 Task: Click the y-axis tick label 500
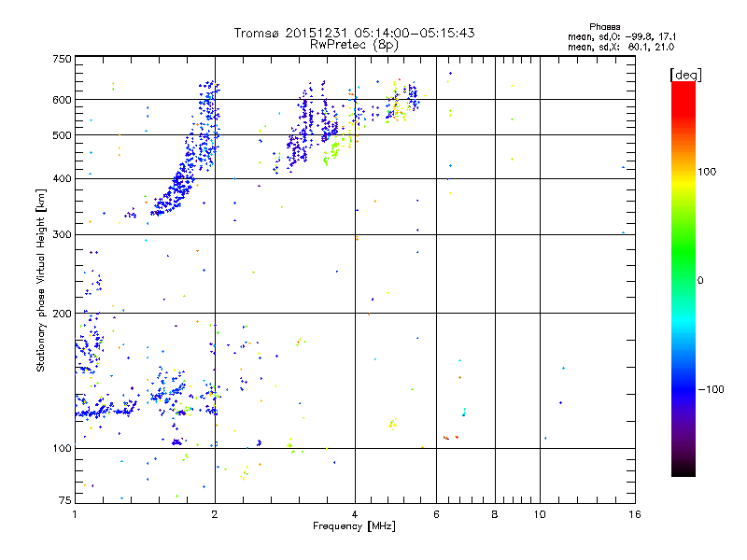pos(62,135)
